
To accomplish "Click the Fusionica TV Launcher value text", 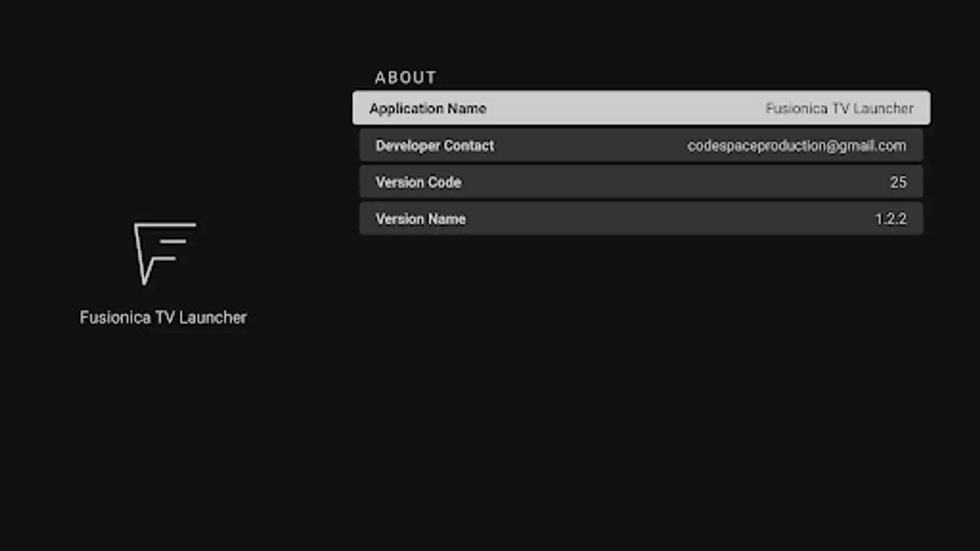I will click(839, 108).
